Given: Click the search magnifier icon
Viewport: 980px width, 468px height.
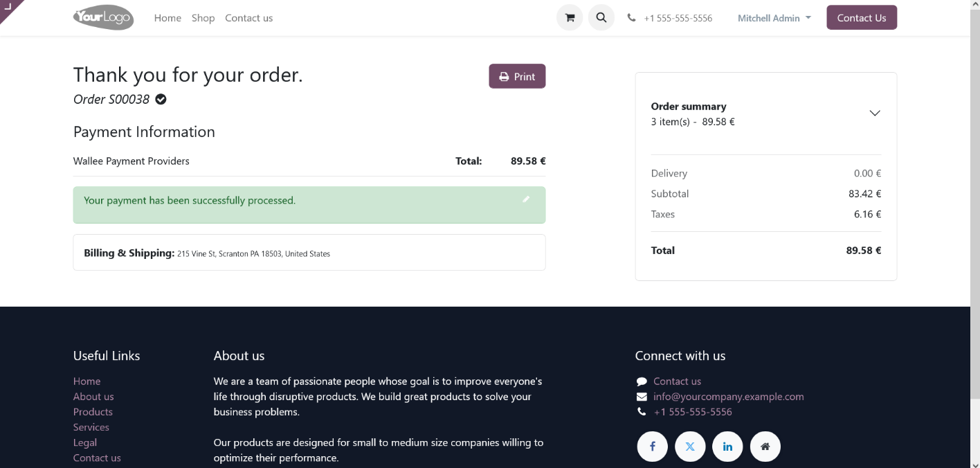Looking at the screenshot, I should pos(601,18).
